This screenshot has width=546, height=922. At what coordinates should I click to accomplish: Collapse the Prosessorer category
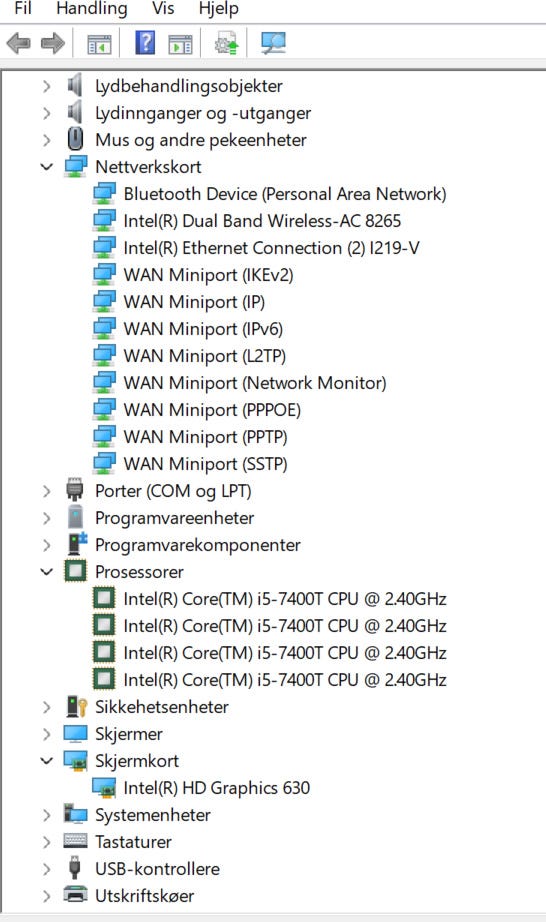(46, 572)
